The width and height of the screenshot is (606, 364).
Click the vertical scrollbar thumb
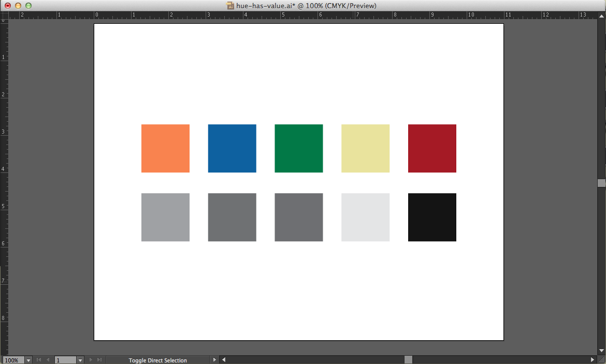pos(601,183)
